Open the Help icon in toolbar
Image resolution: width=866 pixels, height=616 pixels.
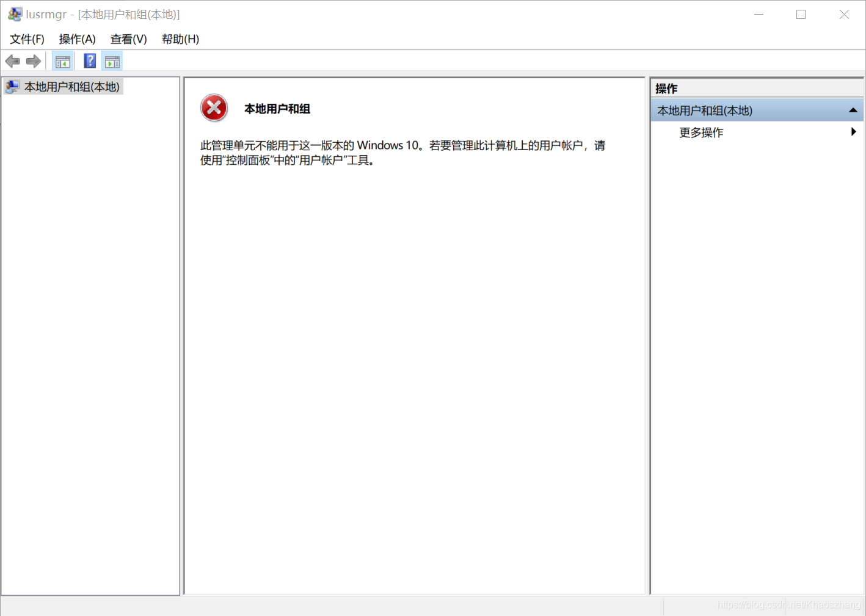(x=90, y=61)
